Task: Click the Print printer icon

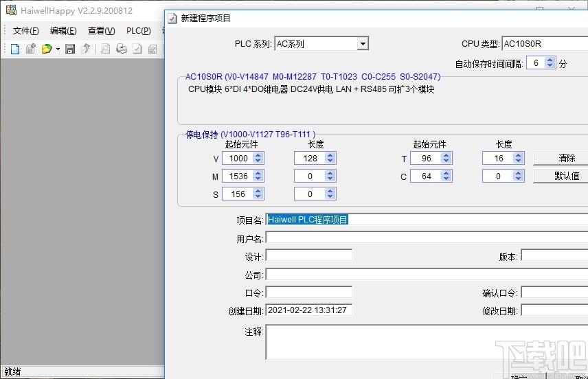Action: pyautogui.click(x=122, y=49)
